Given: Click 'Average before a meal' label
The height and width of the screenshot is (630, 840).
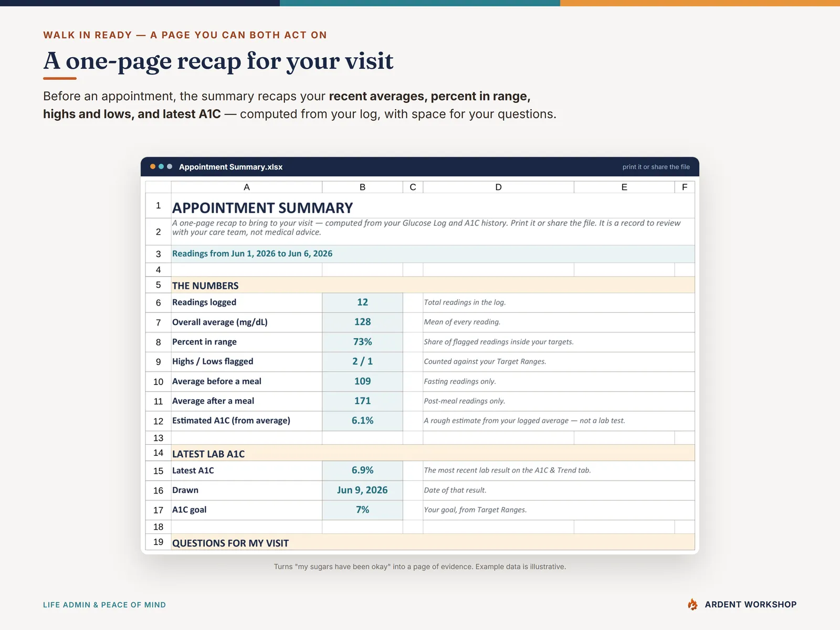Looking at the screenshot, I should pos(217,381).
